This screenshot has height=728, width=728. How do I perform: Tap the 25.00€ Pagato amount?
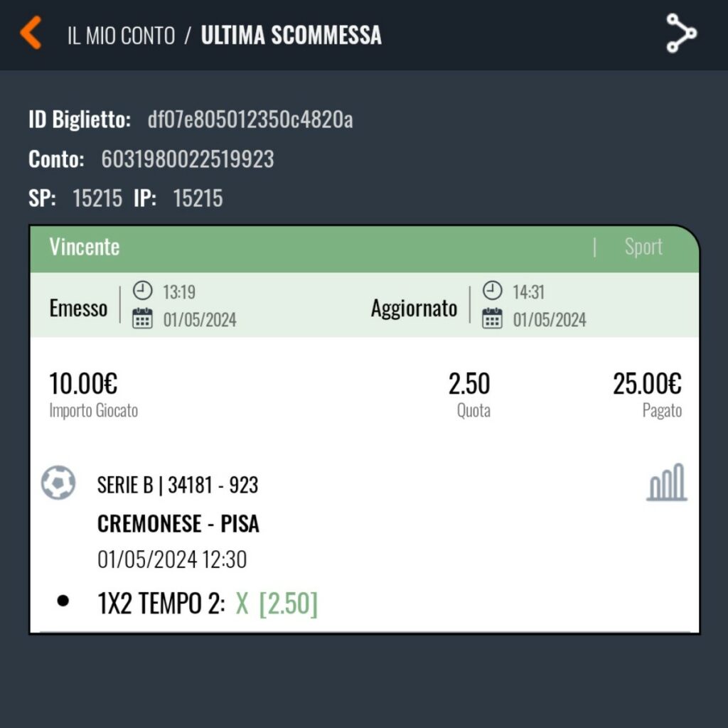(647, 384)
